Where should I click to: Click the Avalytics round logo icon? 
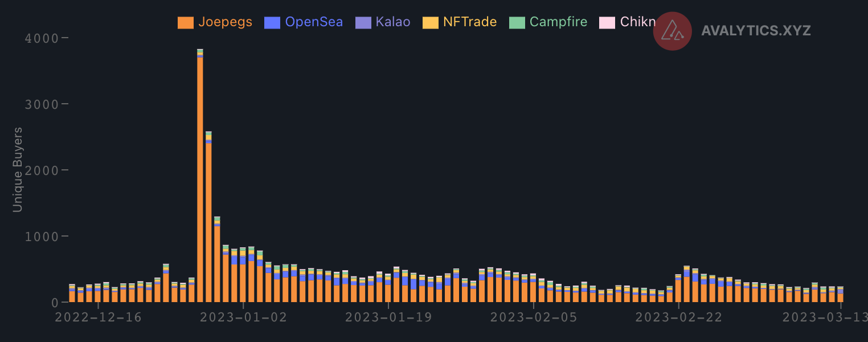(x=672, y=31)
